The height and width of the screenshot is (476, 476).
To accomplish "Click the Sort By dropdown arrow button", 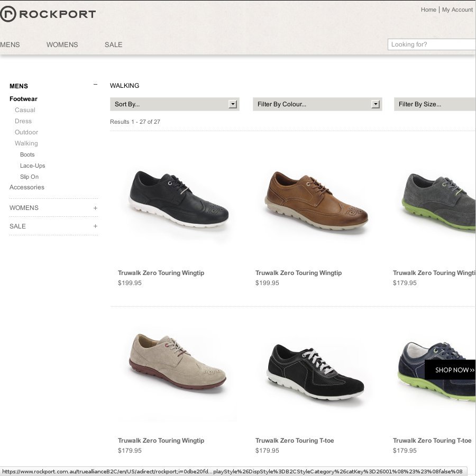I will [x=233, y=104].
